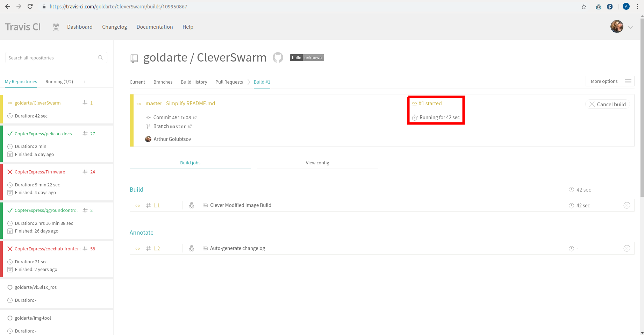Click the search magnifier icon in the sidebar
Image resolution: width=644 pixels, height=335 pixels.
[100, 58]
